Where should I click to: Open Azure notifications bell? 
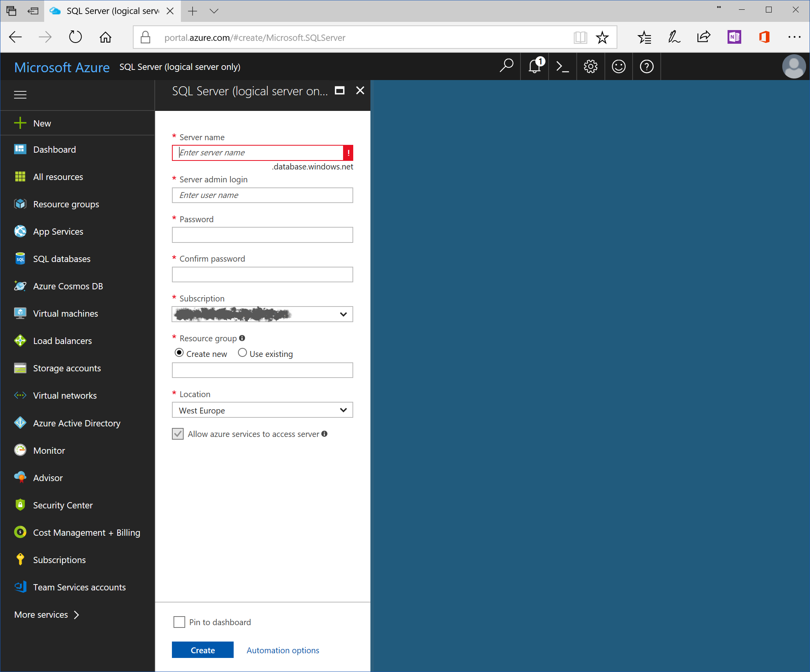pyautogui.click(x=534, y=66)
